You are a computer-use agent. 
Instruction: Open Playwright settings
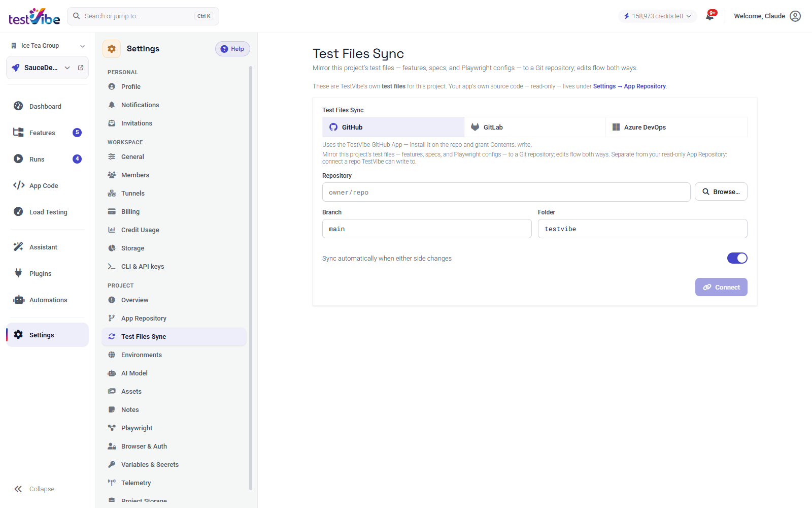pos(175,428)
